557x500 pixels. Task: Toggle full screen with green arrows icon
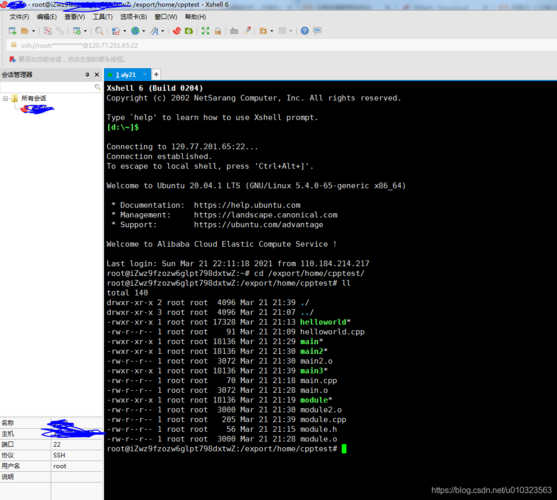point(205,31)
